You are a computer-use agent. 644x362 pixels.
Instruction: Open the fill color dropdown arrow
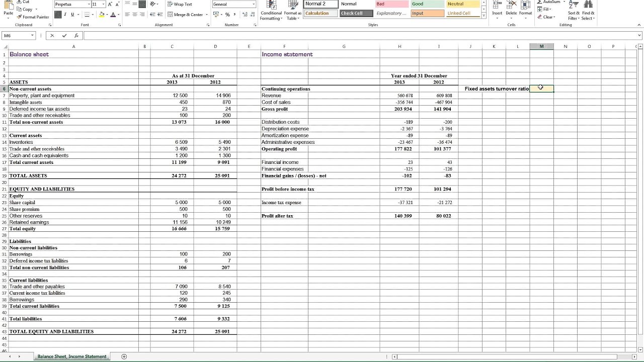(107, 15)
